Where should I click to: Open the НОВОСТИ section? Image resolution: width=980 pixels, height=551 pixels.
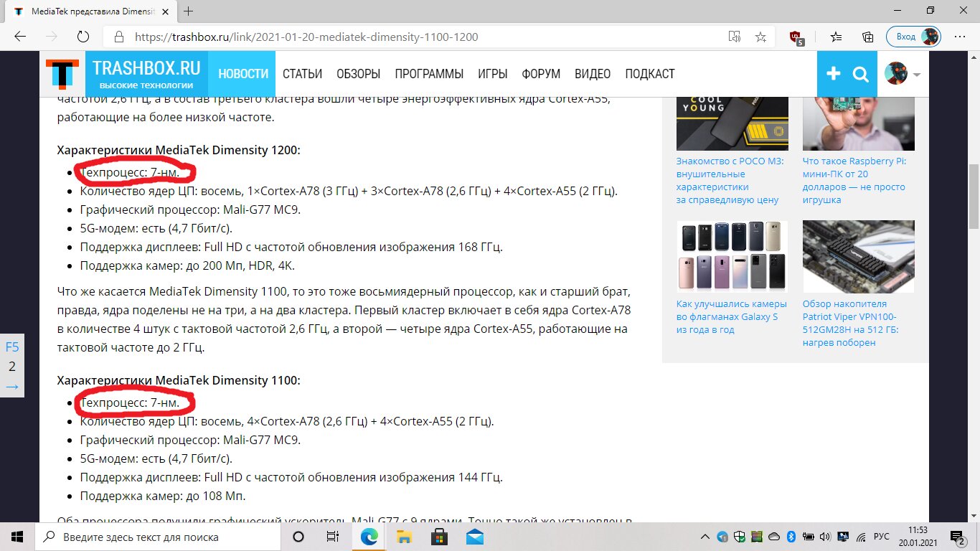click(243, 74)
